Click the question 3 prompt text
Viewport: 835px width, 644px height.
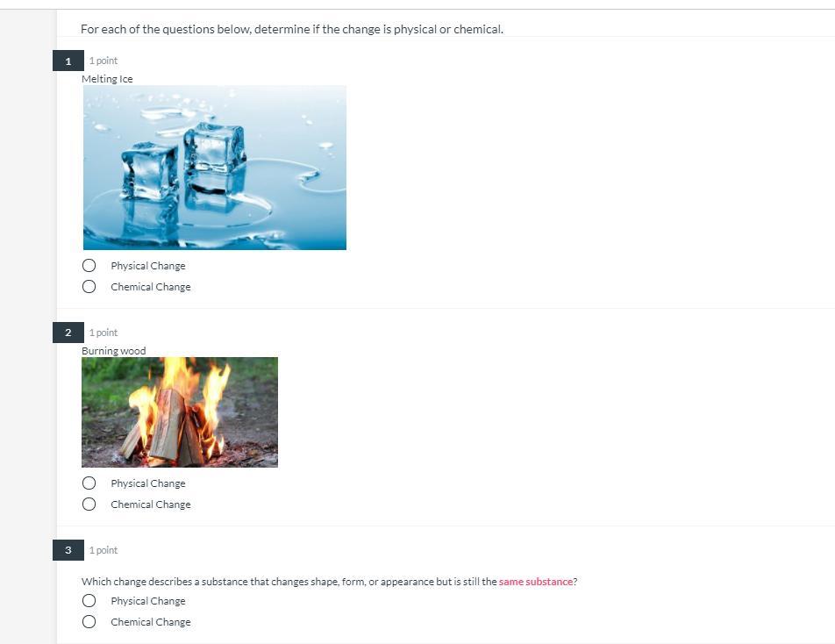tap(329, 582)
